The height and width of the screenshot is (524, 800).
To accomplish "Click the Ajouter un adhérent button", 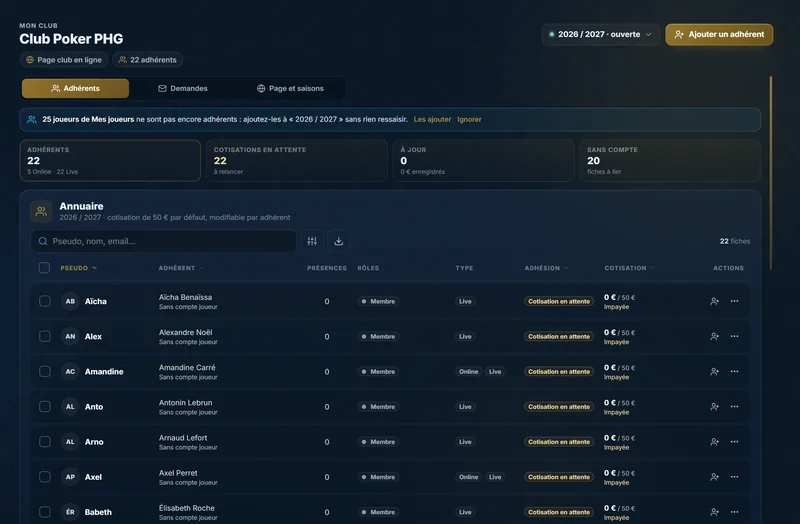I will [x=719, y=35].
